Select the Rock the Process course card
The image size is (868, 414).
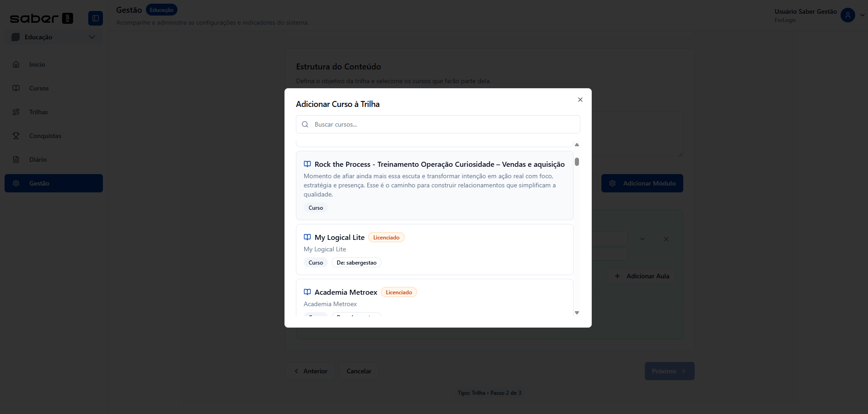[434, 185]
